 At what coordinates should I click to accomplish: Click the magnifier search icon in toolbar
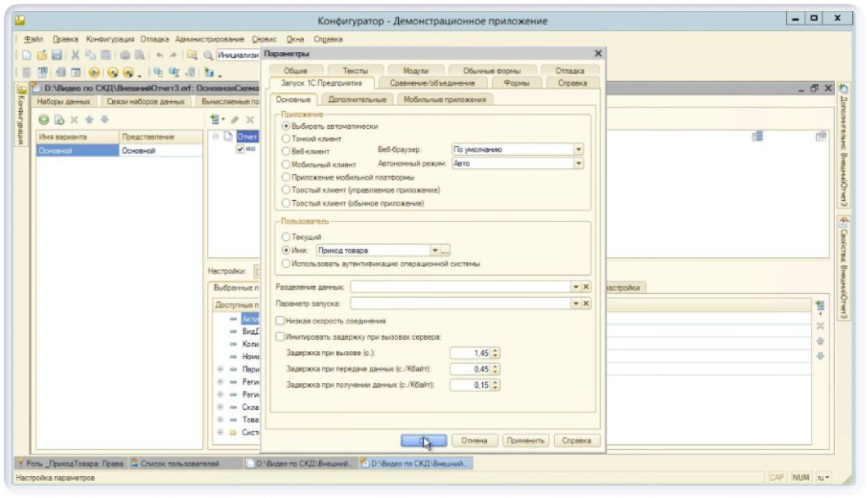tap(207, 56)
